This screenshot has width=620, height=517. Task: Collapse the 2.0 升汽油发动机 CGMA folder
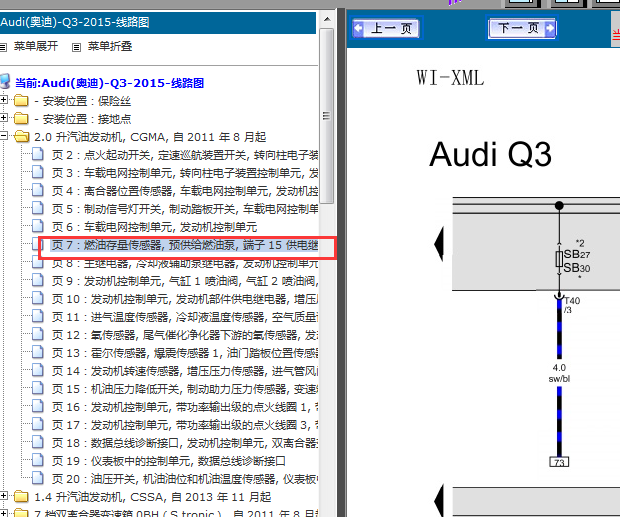(4, 136)
